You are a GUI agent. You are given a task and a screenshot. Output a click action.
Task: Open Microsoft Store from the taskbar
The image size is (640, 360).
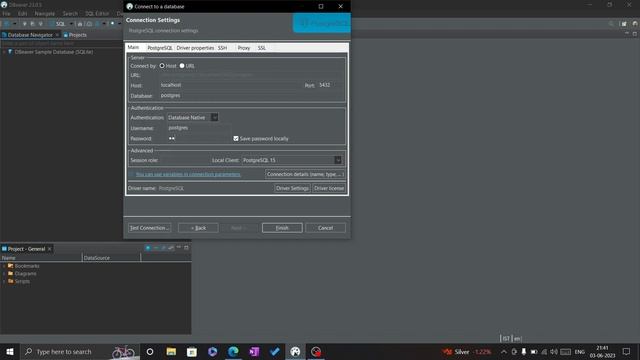(192, 351)
